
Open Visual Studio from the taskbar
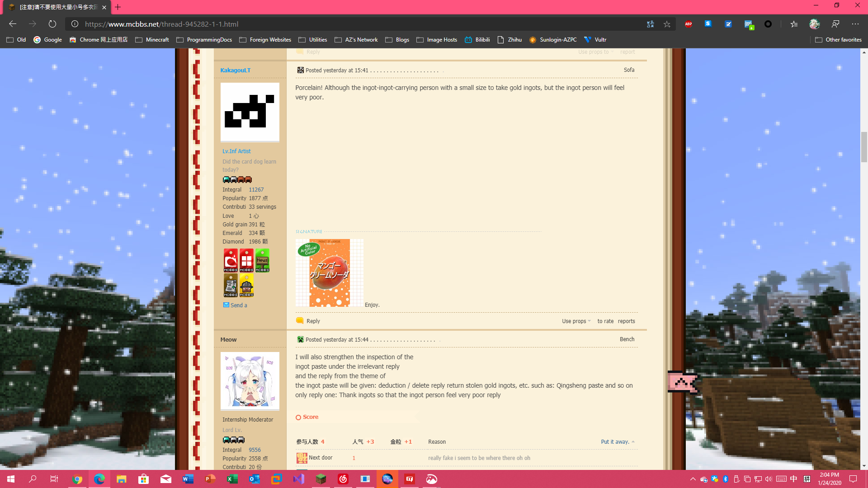click(299, 479)
